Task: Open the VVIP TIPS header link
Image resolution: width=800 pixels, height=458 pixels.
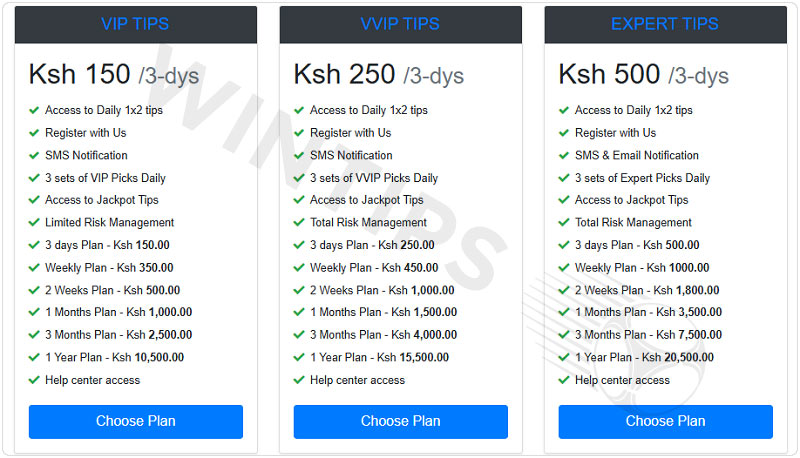Action: click(400, 24)
